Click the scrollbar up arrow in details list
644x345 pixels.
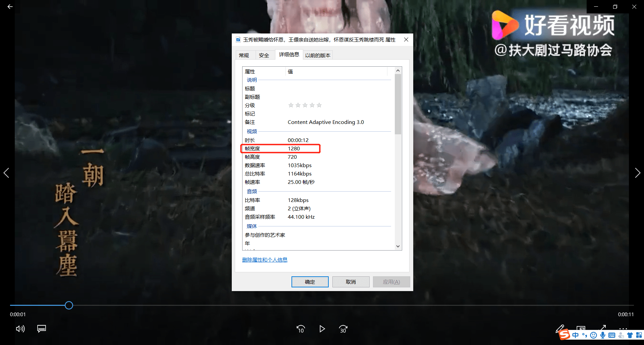click(x=398, y=71)
